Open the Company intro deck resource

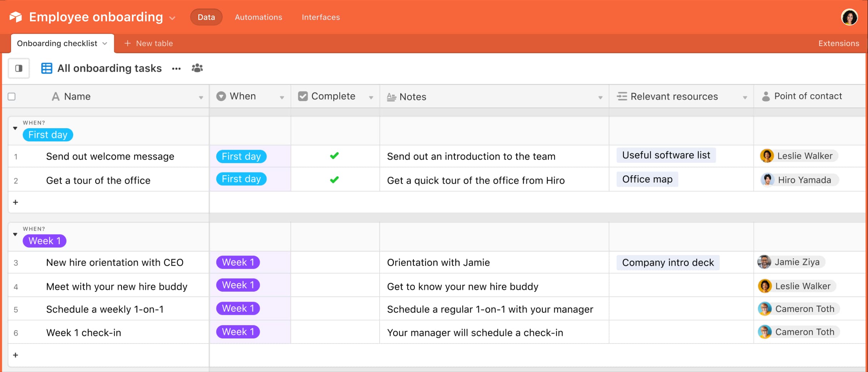(x=668, y=262)
